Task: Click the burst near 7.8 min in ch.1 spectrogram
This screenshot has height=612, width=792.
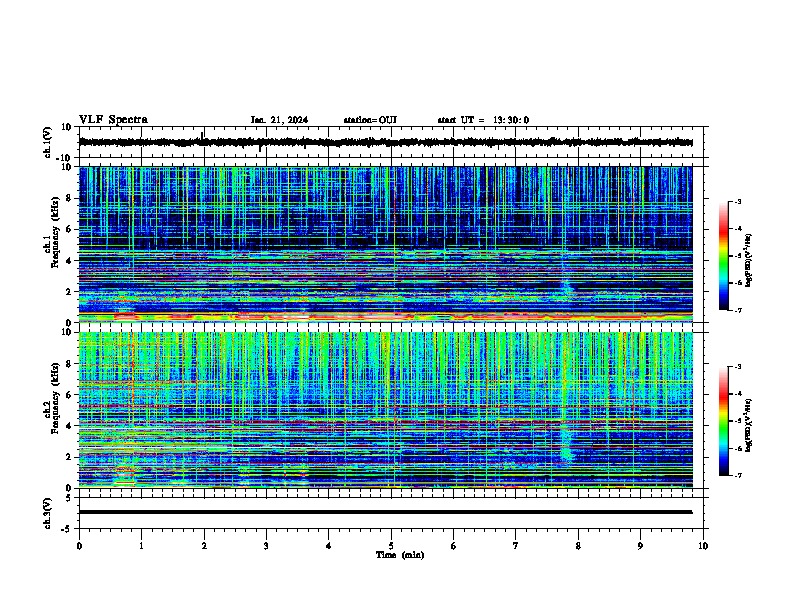Action: tap(568, 288)
